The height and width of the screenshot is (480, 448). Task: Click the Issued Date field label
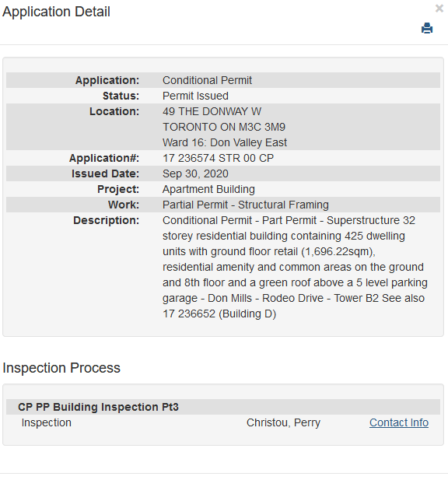105,173
